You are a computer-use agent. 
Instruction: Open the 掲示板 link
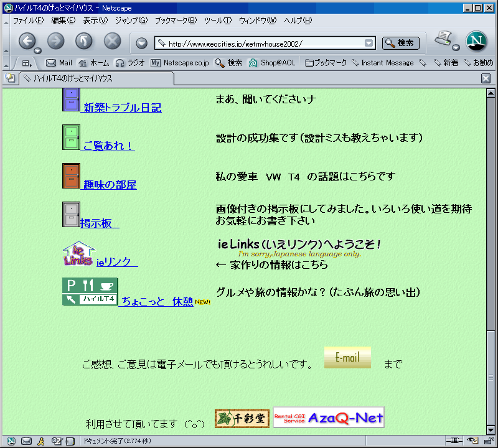pyautogui.click(x=100, y=223)
